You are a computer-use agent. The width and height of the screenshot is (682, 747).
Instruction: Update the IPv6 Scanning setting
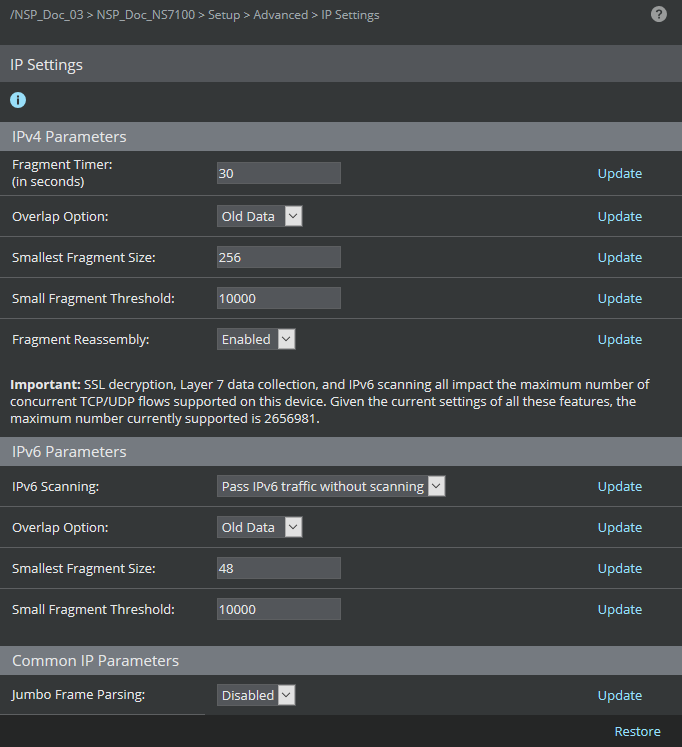(620, 486)
